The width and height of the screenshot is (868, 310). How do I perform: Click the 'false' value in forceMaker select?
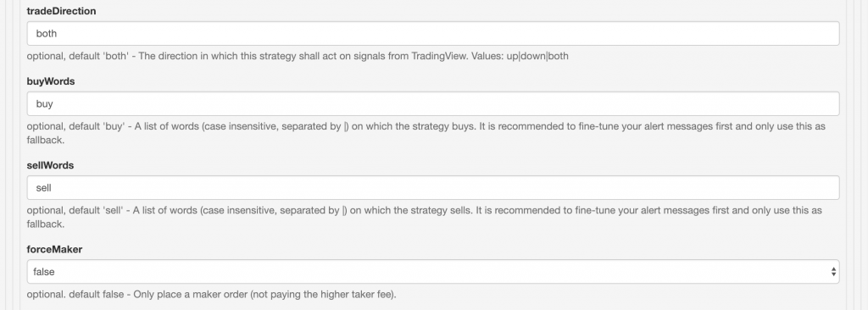[x=44, y=272]
